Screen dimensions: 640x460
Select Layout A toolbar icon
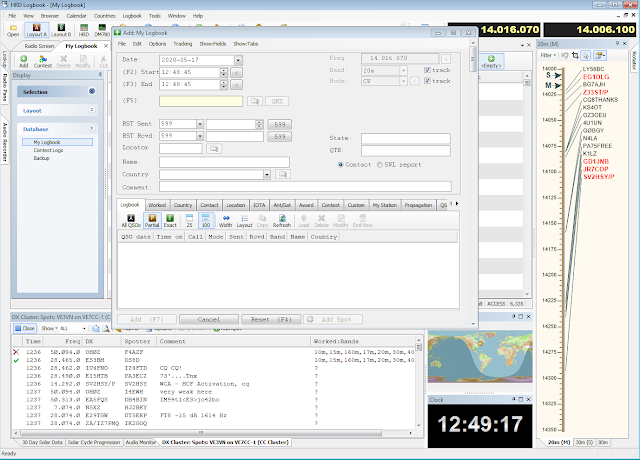(36, 31)
